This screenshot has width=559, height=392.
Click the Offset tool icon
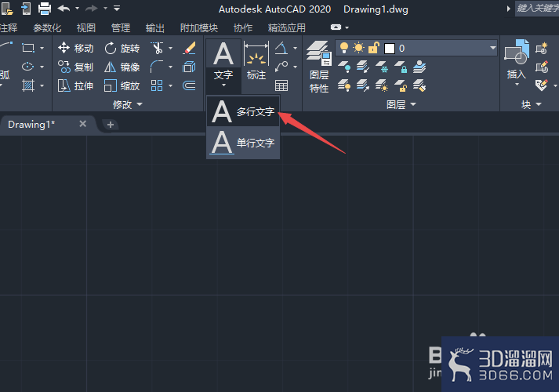pyautogui.click(x=189, y=85)
